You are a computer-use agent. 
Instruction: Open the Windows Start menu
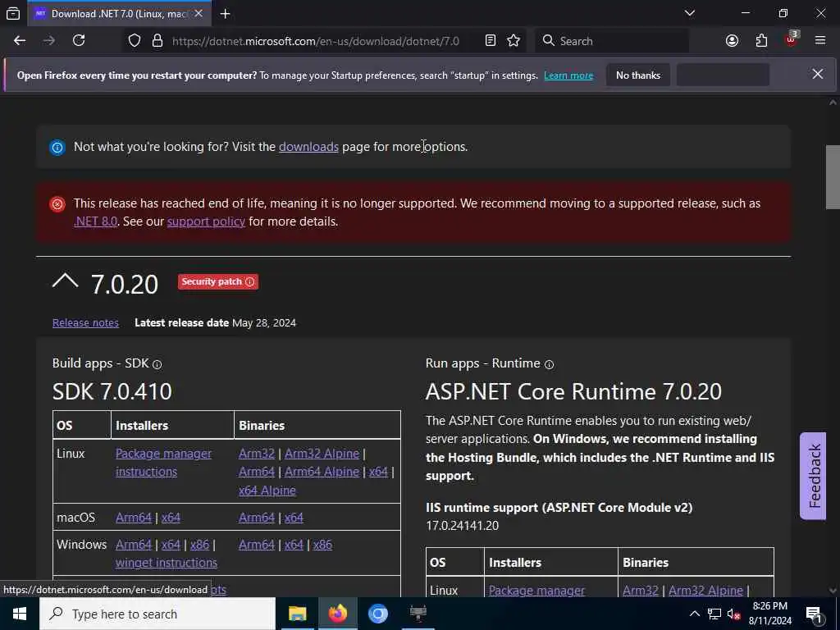(20, 614)
